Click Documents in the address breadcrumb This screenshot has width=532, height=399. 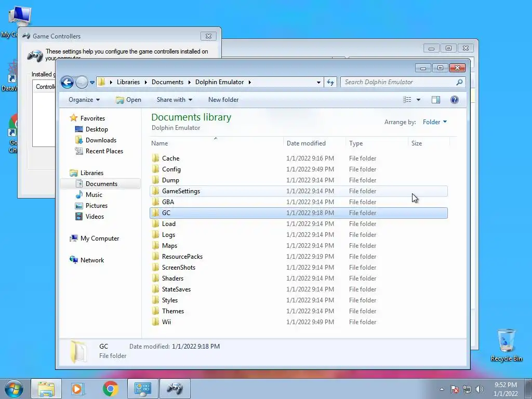(167, 82)
